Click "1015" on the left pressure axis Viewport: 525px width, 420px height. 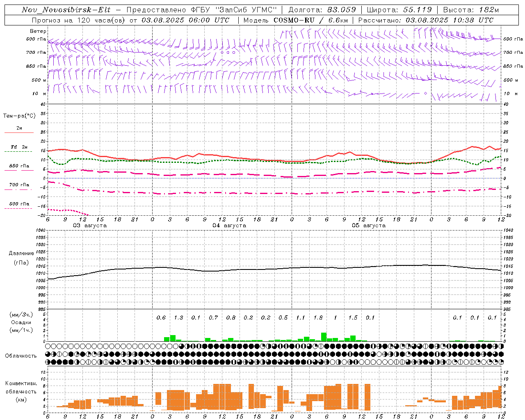click(x=40, y=266)
